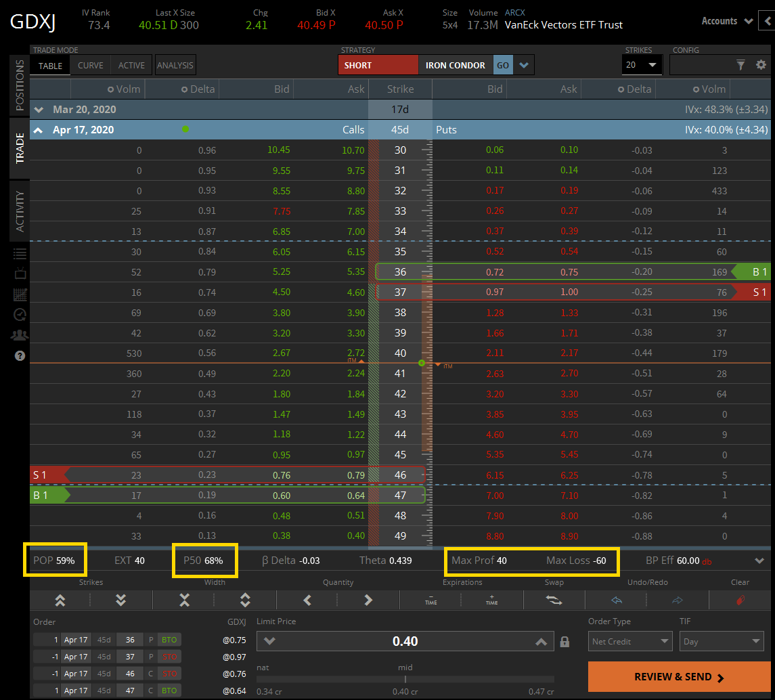Open chain settings gear icon
The width and height of the screenshot is (775, 700).
point(761,65)
